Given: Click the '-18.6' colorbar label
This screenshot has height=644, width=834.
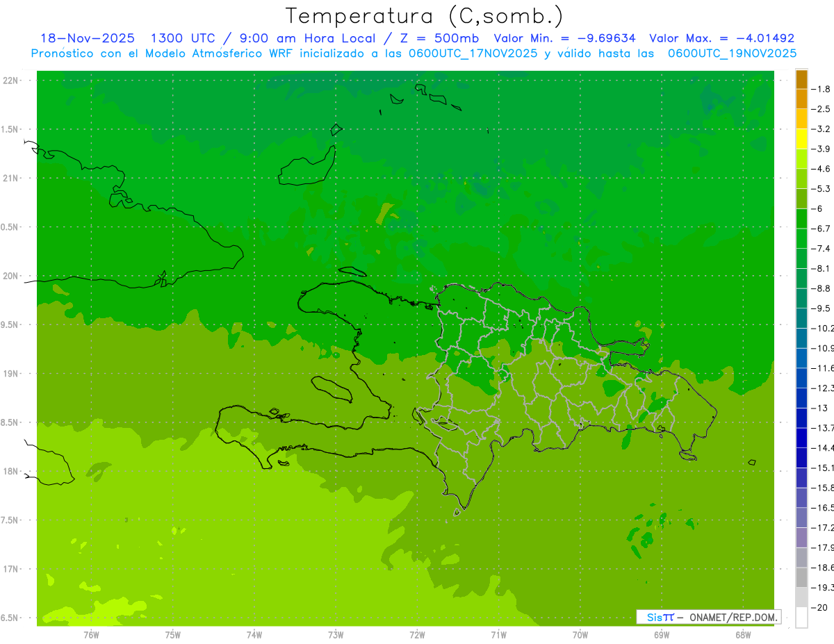Looking at the screenshot, I should click(x=822, y=568).
